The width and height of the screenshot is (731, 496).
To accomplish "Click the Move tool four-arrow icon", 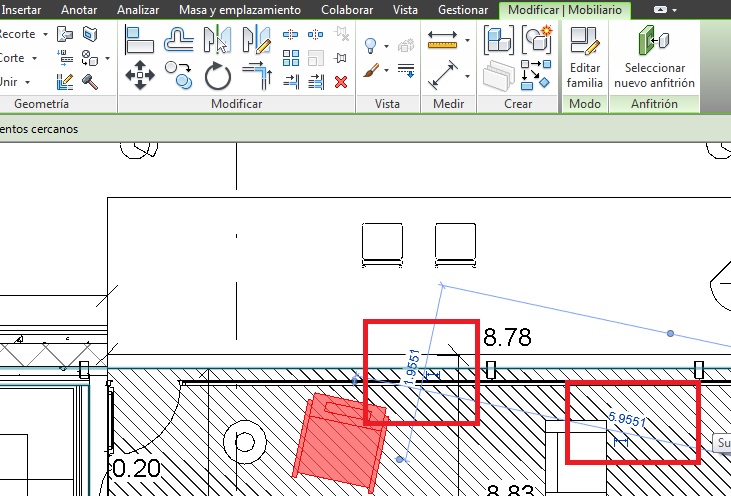I will coord(138,75).
